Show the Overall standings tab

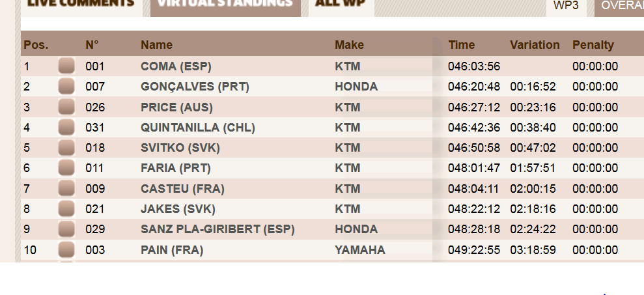[622, 6]
